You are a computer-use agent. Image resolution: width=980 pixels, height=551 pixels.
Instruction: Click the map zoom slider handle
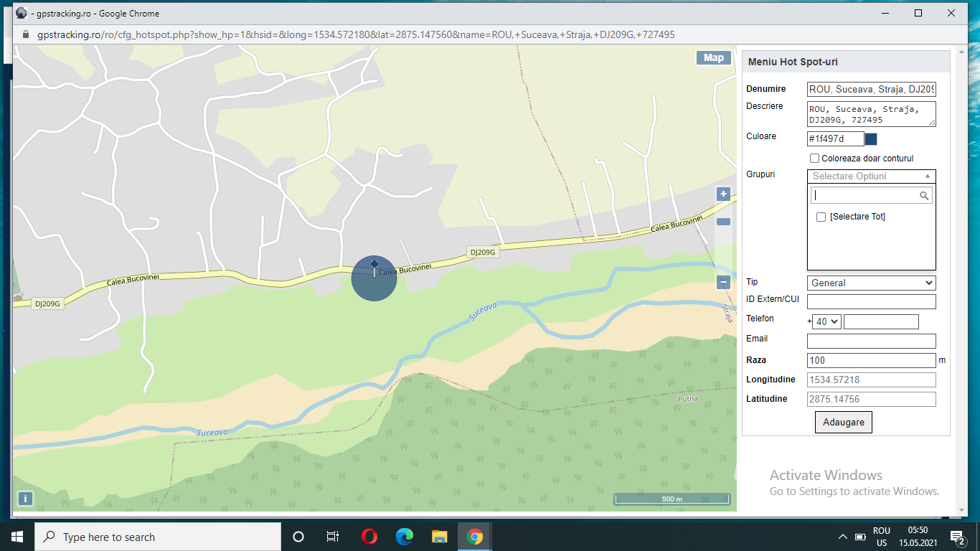723,222
